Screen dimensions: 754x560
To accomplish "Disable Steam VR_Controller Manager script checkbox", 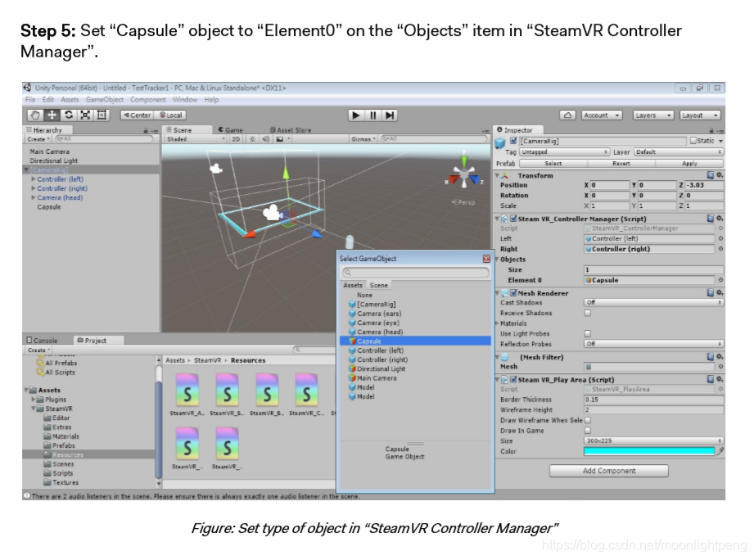I will 513,219.
